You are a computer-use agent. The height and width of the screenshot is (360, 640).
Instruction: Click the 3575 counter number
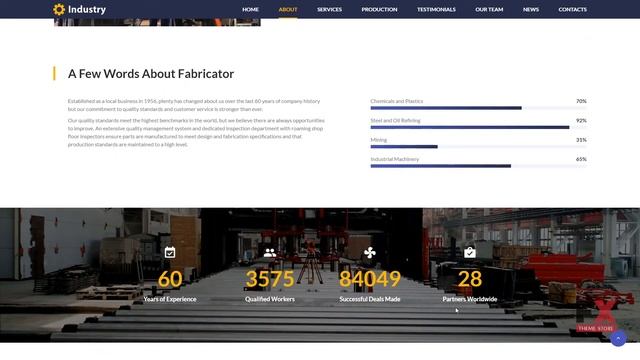(x=270, y=279)
